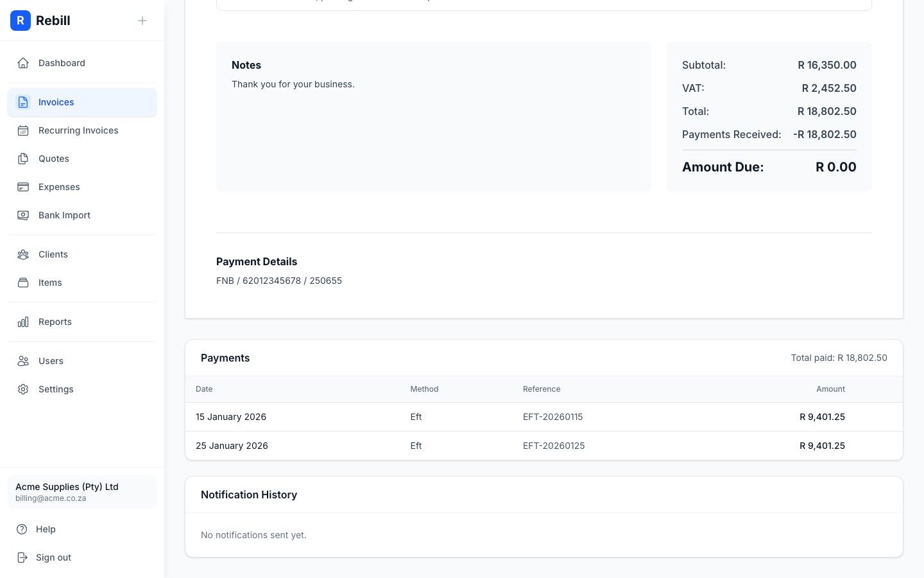924x578 pixels.
Task: Click the Items box icon
Action: pyautogui.click(x=23, y=283)
